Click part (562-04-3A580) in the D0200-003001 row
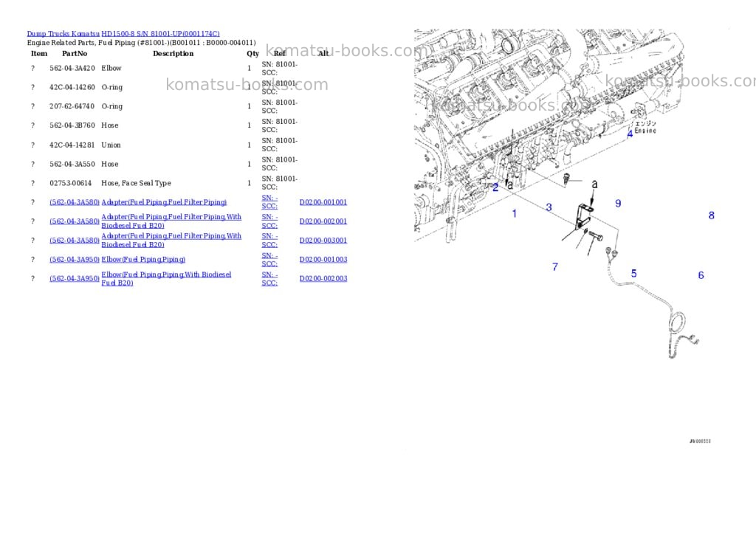The image size is (756, 535). (x=75, y=241)
